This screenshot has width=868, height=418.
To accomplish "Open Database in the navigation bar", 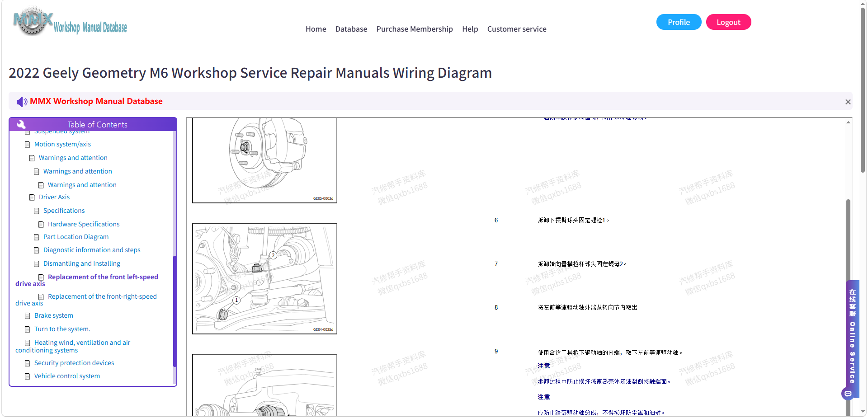I will 351,29.
